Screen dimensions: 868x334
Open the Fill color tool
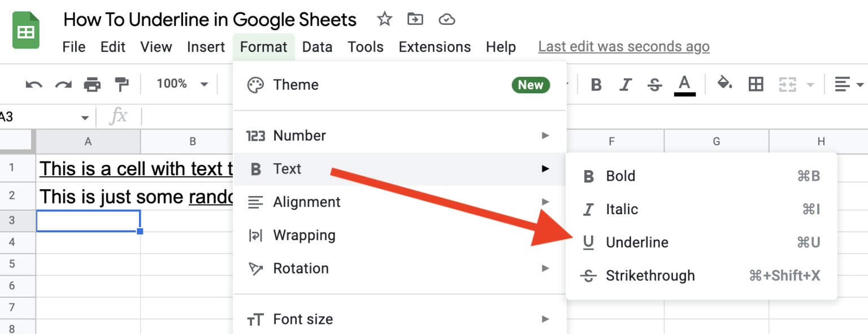point(725,84)
